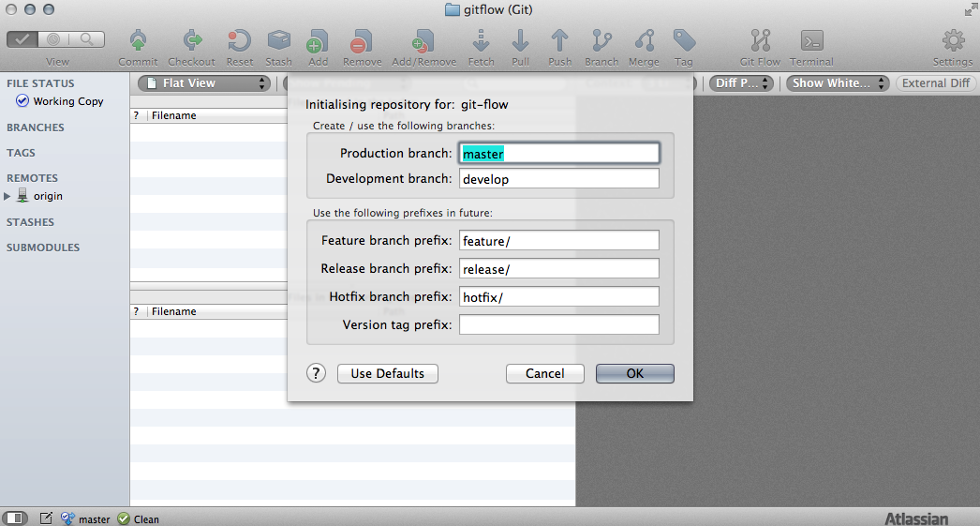Open the Flat View dropdown
Image resolution: width=980 pixels, height=526 pixels.
204,83
